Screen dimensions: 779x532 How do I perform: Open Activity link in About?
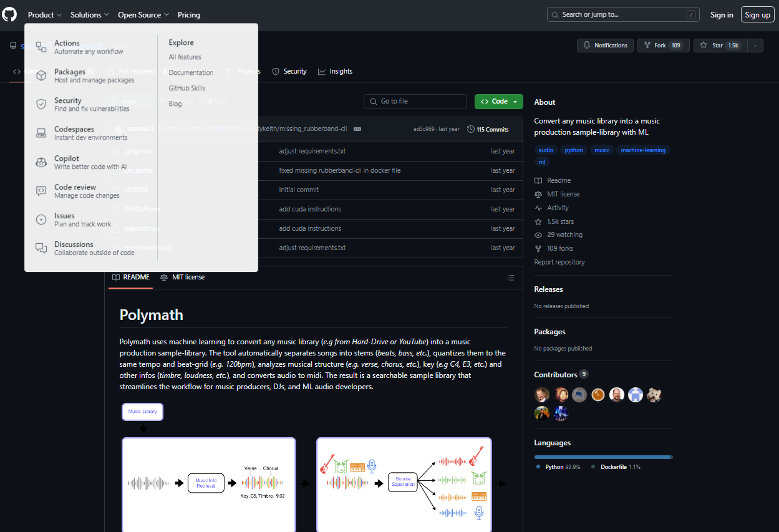click(x=552, y=208)
